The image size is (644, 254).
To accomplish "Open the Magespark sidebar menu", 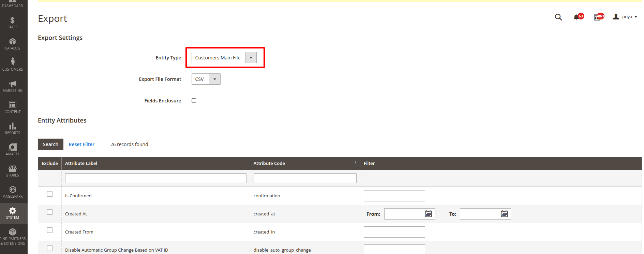I will (13, 192).
